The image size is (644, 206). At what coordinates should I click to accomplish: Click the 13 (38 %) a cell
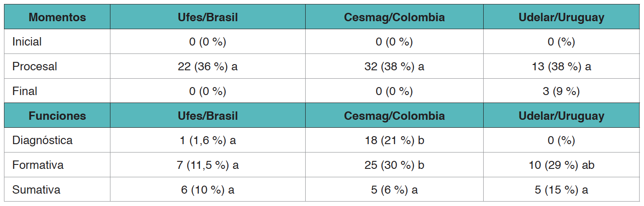click(561, 67)
